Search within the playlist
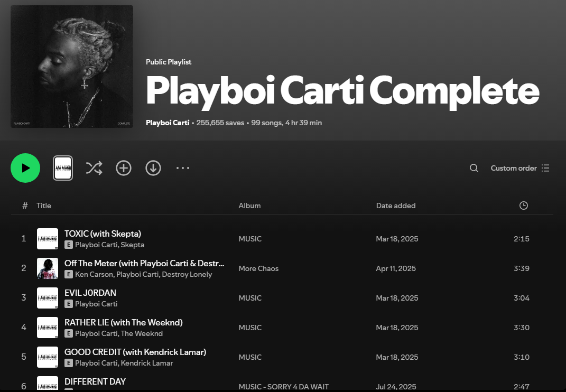Image resolution: width=566 pixels, height=392 pixels. (x=474, y=168)
